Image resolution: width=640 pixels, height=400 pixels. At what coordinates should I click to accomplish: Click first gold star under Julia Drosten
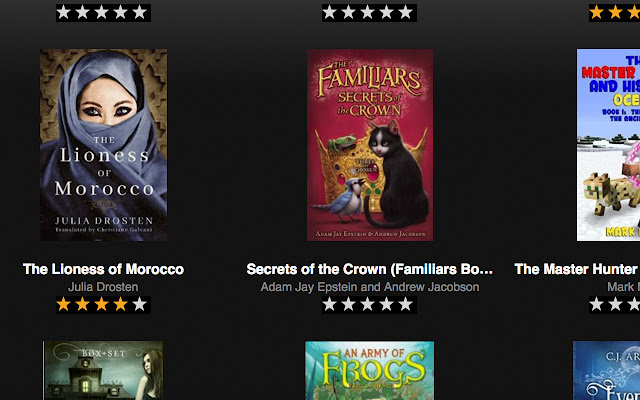click(63, 304)
